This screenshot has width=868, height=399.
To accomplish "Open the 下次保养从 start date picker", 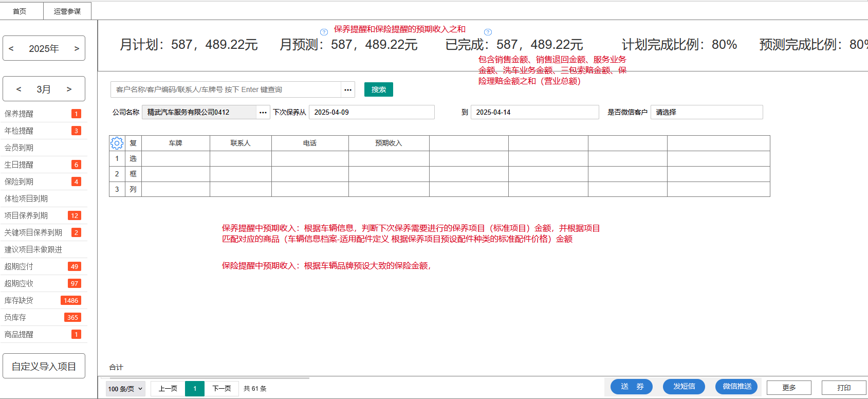I will coord(371,112).
